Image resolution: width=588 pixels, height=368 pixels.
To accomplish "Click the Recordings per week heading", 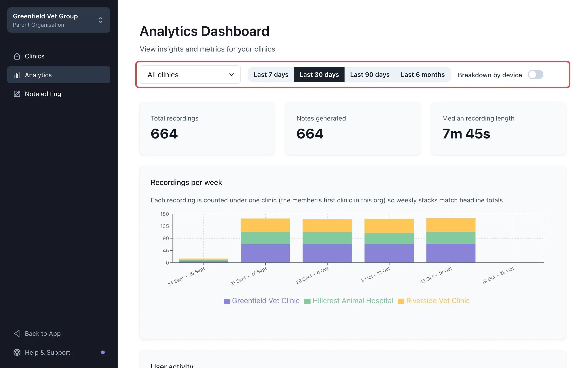I will (186, 182).
